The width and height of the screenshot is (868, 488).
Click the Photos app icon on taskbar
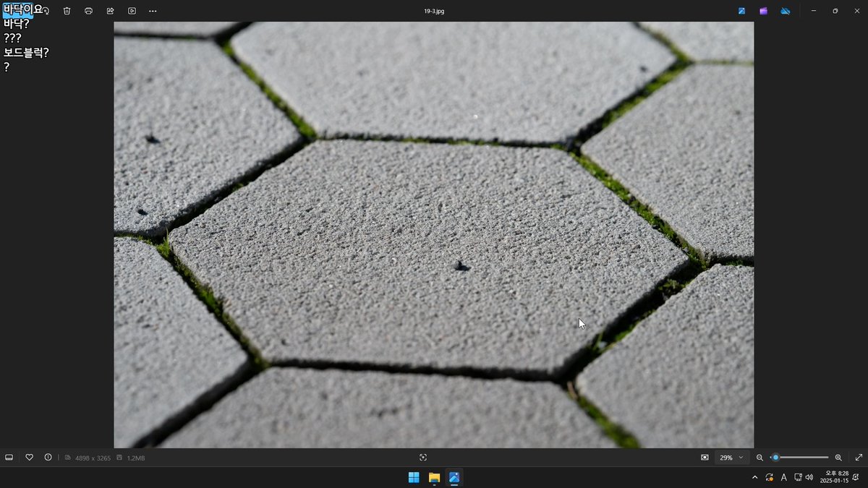pyautogui.click(x=454, y=477)
